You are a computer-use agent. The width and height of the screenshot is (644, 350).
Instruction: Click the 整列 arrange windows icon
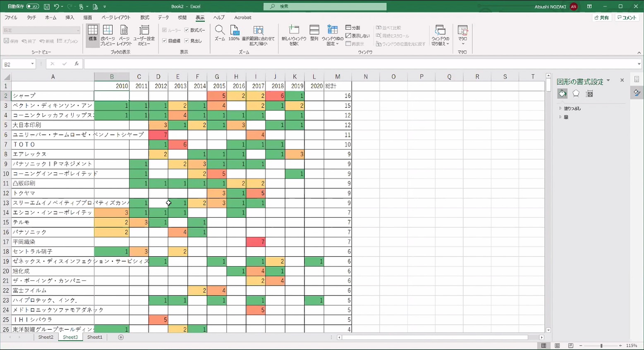click(314, 33)
